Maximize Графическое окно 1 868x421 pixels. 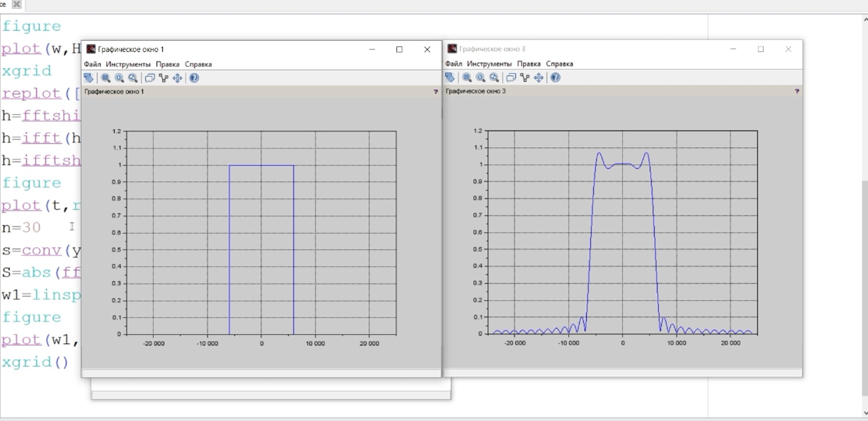click(x=400, y=49)
